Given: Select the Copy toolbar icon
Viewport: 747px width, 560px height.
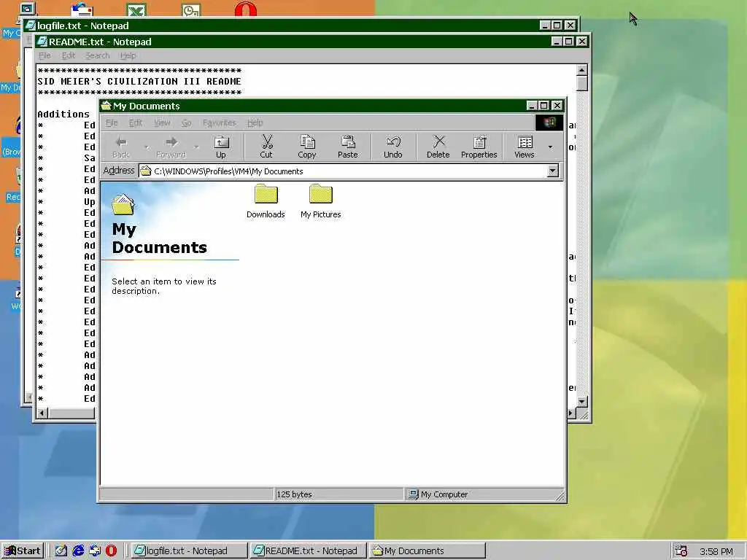Looking at the screenshot, I should tap(307, 147).
